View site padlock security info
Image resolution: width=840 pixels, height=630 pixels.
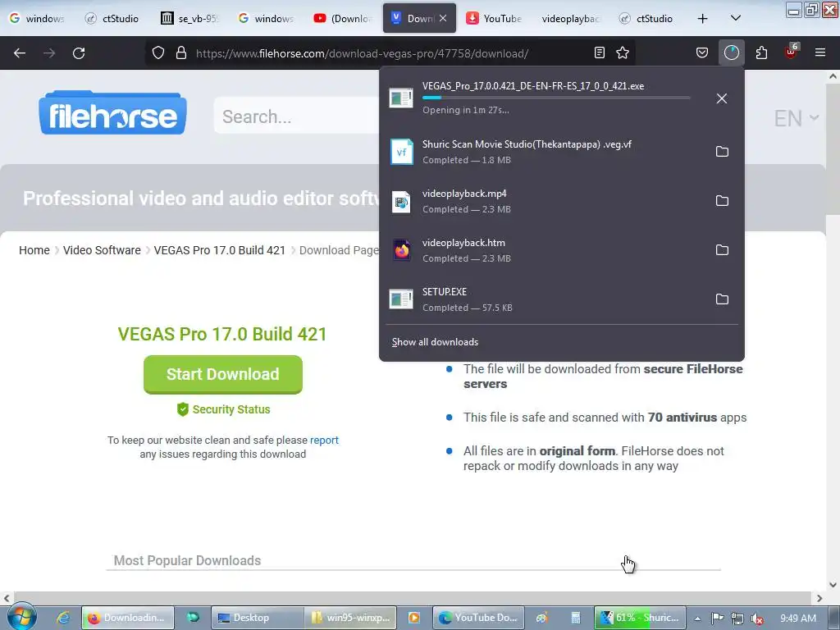tap(181, 53)
